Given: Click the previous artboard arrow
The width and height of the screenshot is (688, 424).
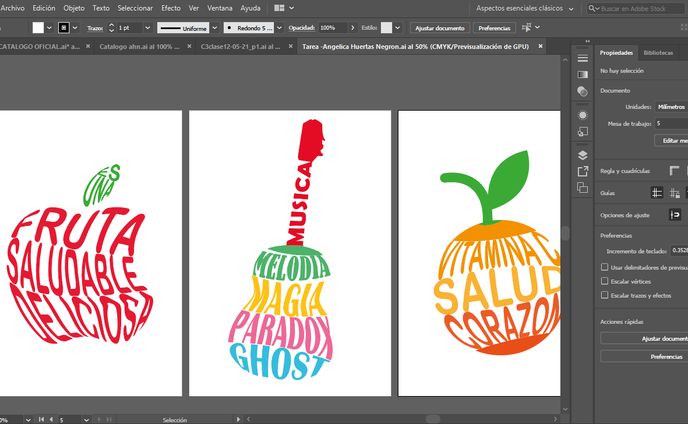Looking at the screenshot, I should 51,420.
